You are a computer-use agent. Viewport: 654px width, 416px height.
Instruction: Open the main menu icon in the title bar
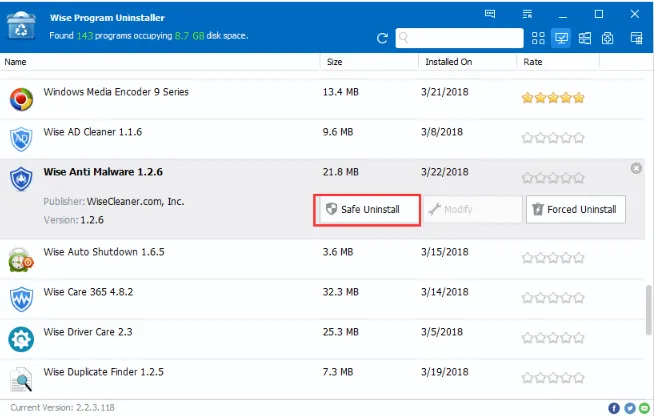tap(527, 14)
